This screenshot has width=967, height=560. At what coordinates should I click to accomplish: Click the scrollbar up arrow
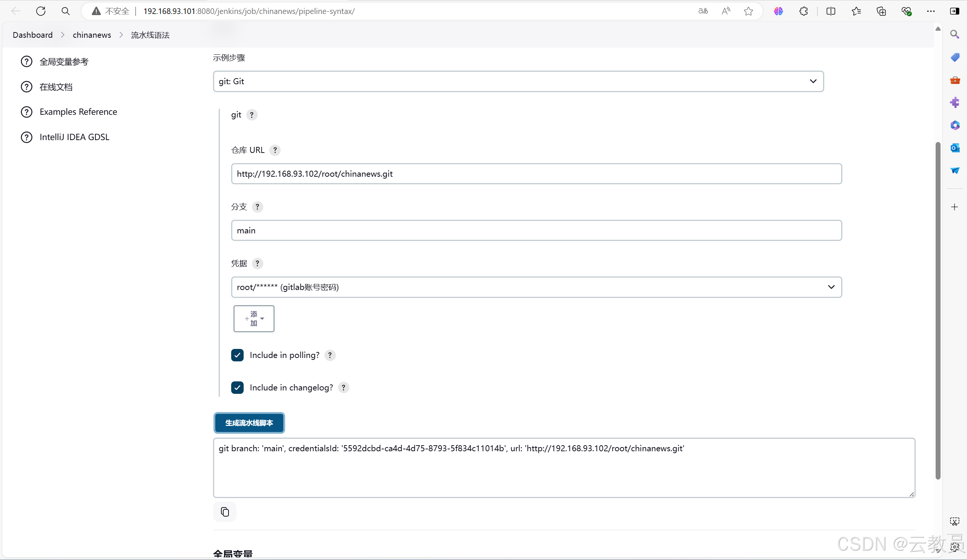coord(938,29)
